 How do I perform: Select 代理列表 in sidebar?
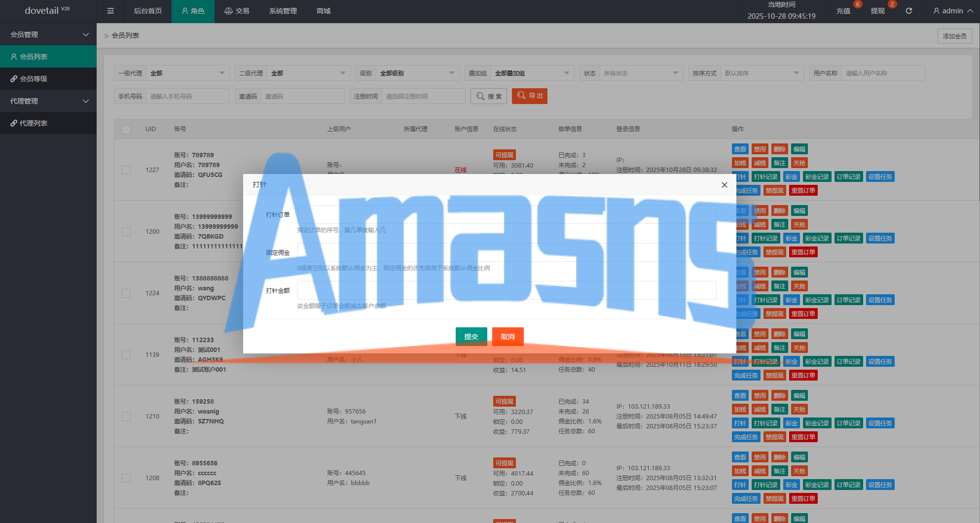click(x=48, y=123)
